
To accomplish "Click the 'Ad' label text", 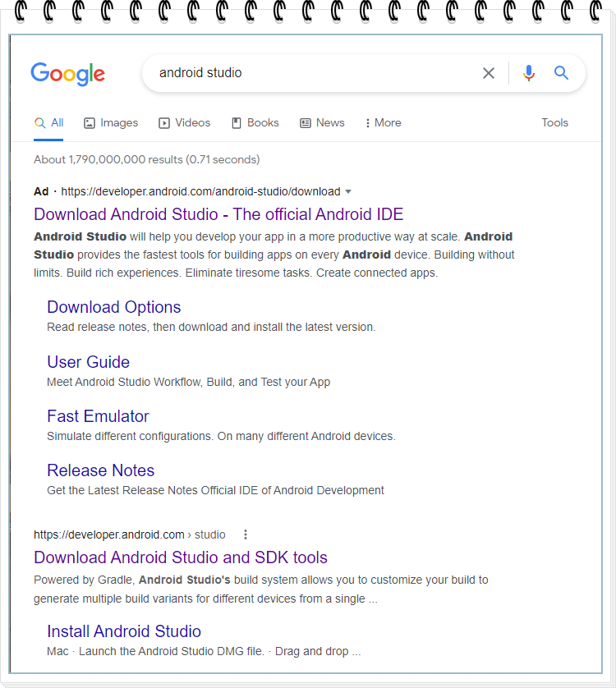I will 41,192.
